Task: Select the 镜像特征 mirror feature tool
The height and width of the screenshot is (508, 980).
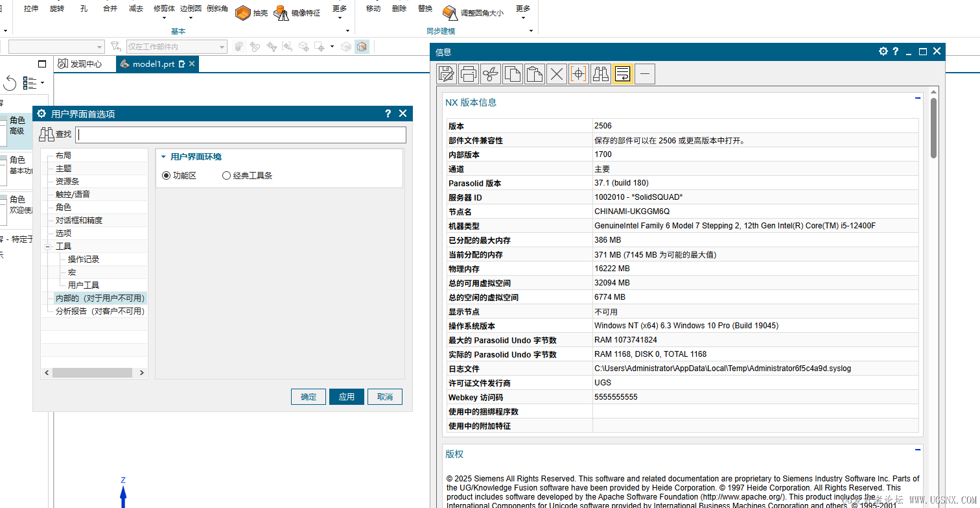Action: pos(297,12)
